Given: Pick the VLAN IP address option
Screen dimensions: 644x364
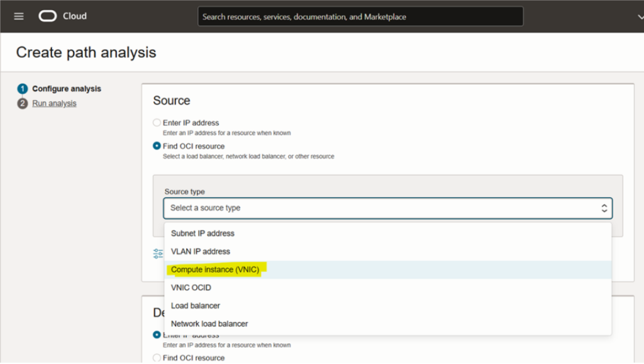Looking at the screenshot, I should pos(200,251).
